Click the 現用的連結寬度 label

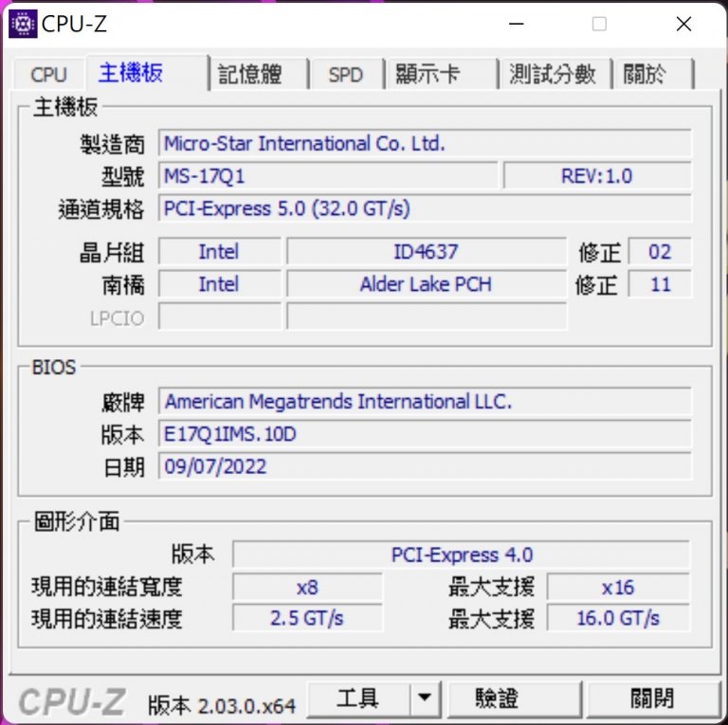coord(107,587)
